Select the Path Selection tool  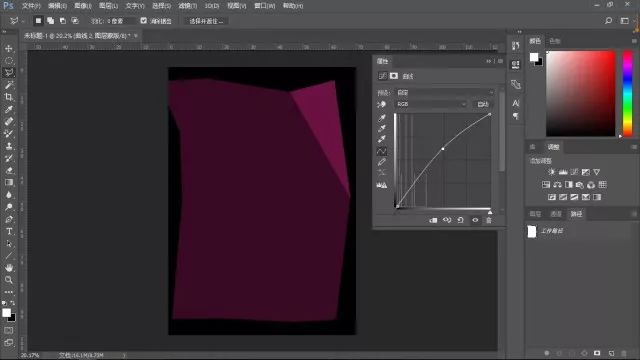(9, 244)
